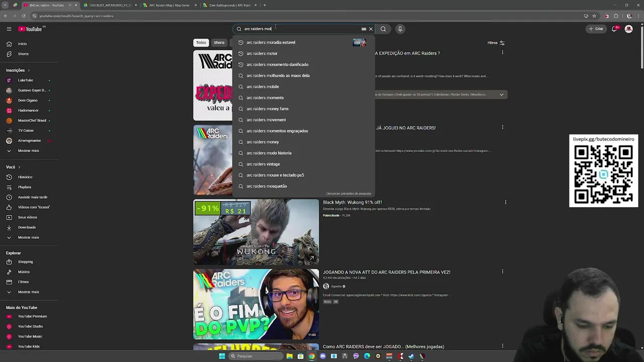644x362 pixels.
Task: Open Windows Start menu
Action: (x=222, y=356)
